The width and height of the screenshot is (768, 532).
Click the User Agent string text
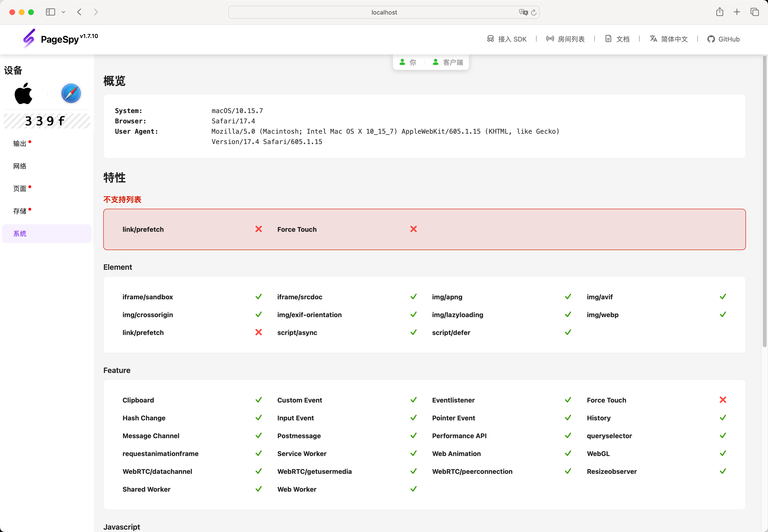pos(385,137)
